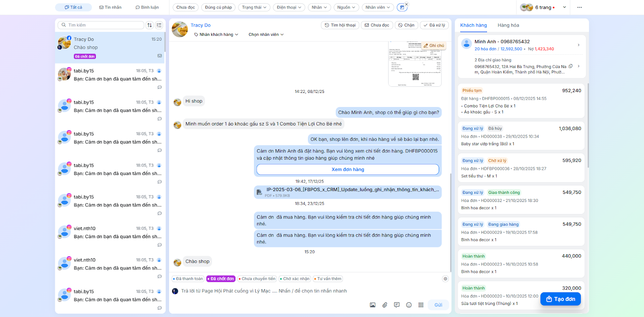
Task: Attach a picture using the image icon
Action: point(373,305)
